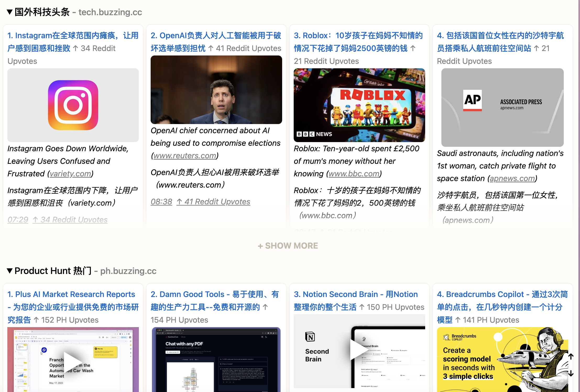Open Plus AI Market Research Reports link
This screenshot has width=580, height=392.
(x=73, y=307)
